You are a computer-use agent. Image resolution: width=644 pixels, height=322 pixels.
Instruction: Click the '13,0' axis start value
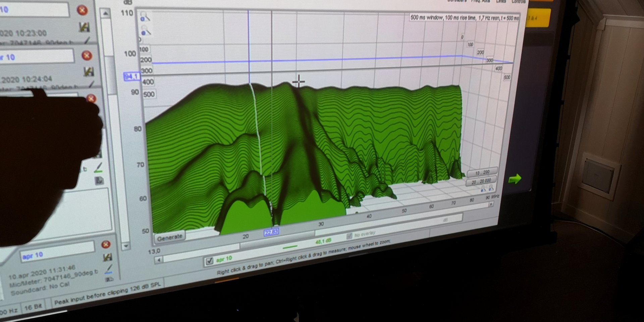[154, 251]
